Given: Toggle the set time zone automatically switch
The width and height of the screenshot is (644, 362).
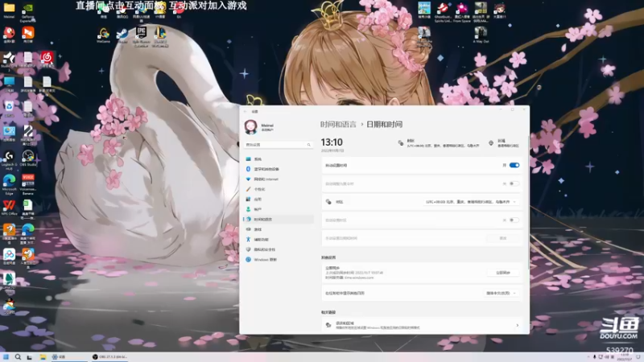Looking at the screenshot, I should 514,220.
